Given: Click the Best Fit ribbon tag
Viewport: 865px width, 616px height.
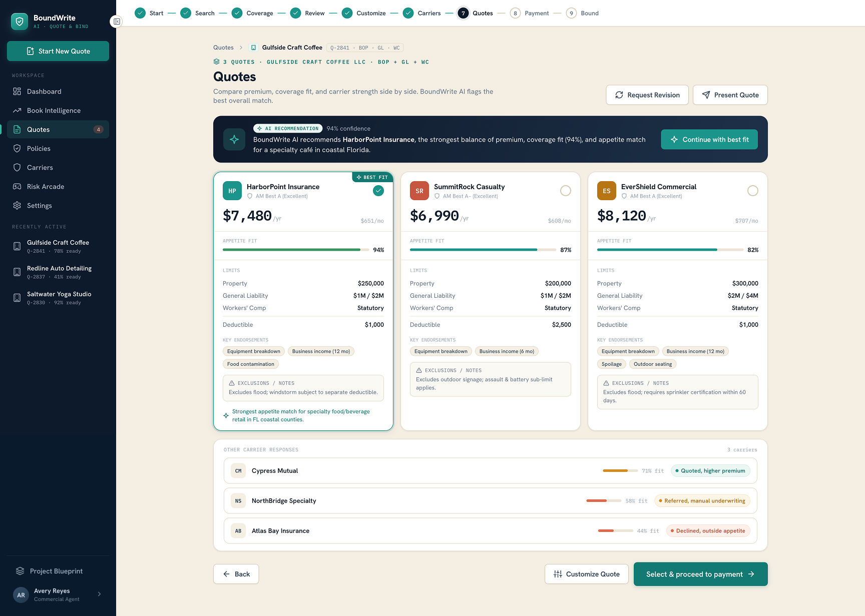Looking at the screenshot, I should (x=372, y=177).
